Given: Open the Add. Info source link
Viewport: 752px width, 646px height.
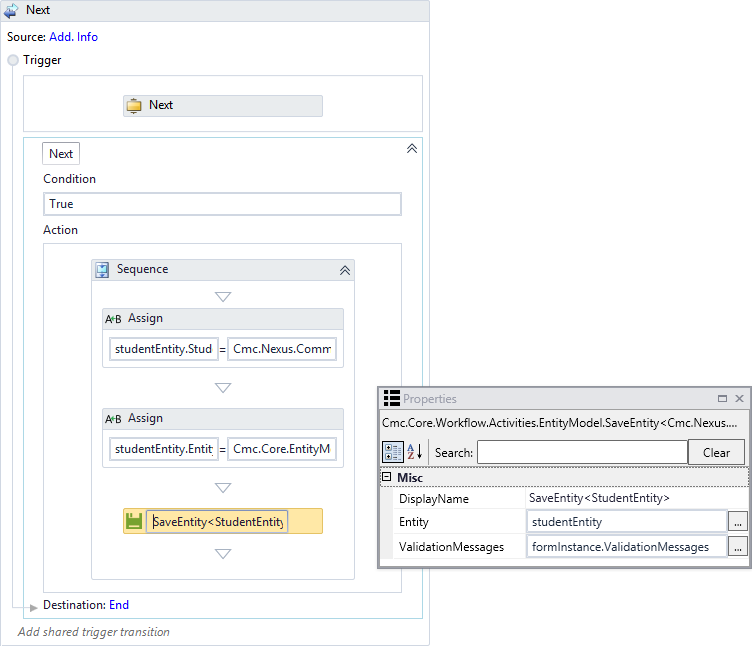Looking at the screenshot, I should click(73, 37).
